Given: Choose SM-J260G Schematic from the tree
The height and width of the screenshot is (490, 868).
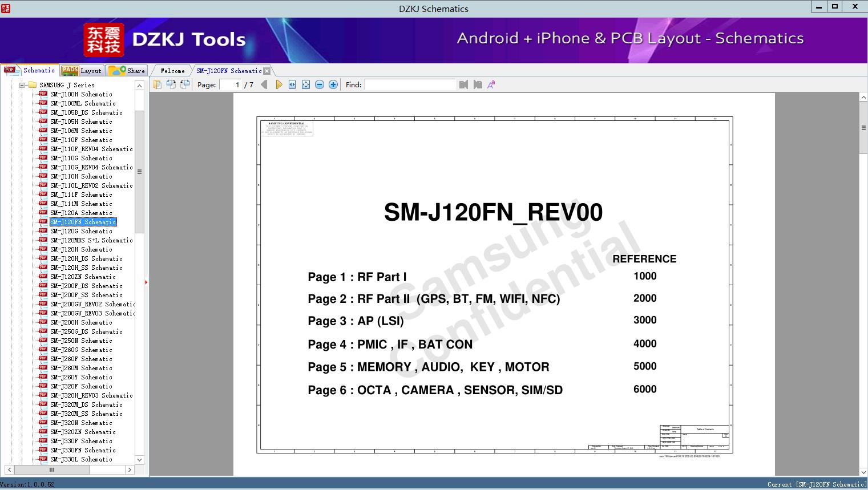Looking at the screenshot, I should pyautogui.click(x=81, y=350).
